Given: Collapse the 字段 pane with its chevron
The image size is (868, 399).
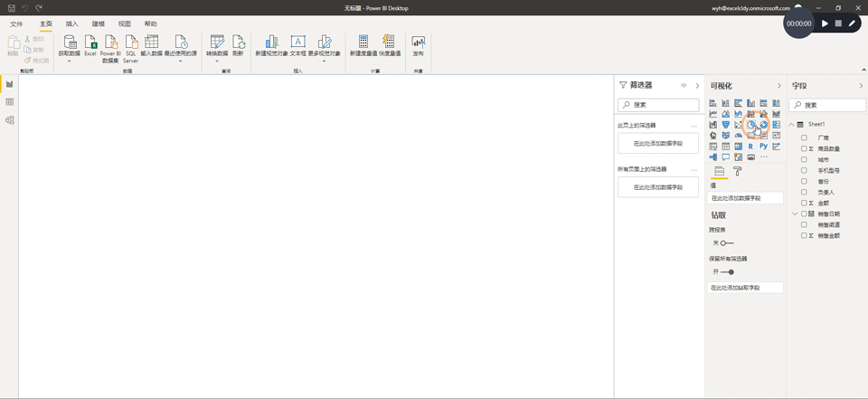Looking at the screenshot, I should click(861, 85).
